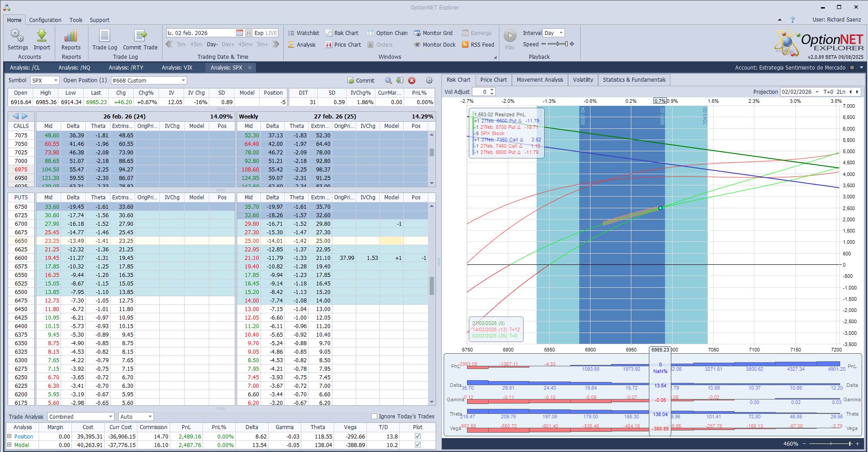Jump forward with the double right chevron
The width and height of the screenshot is (868, 452).
click(276, 44)
